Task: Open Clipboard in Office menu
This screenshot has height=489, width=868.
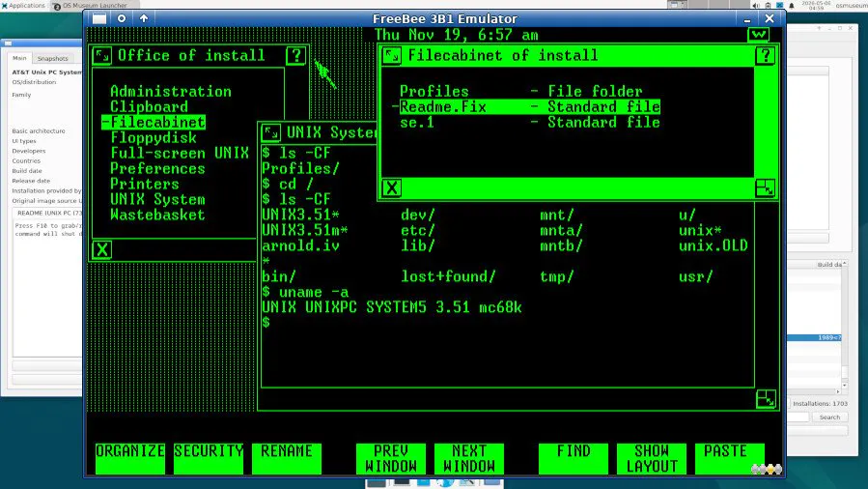Action: (x=149, y=107)
